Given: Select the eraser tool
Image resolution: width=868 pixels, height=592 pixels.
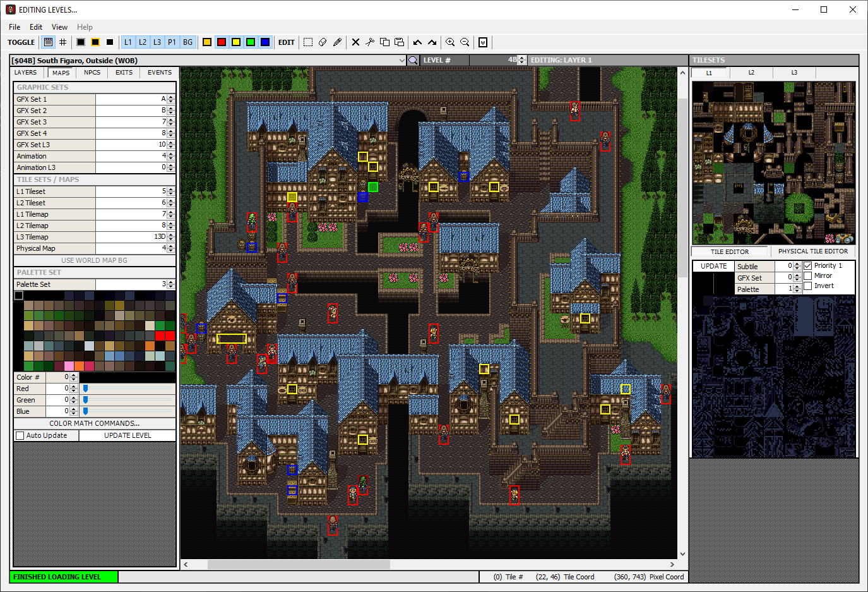Looking at the screenshot, I should coord(323,42).
